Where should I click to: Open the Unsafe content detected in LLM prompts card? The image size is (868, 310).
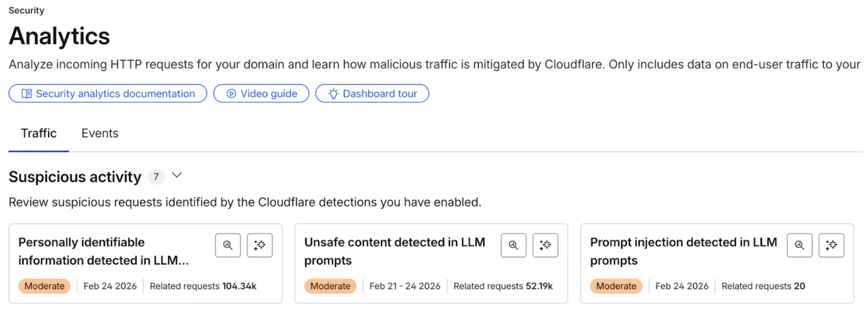coord(395,251)
